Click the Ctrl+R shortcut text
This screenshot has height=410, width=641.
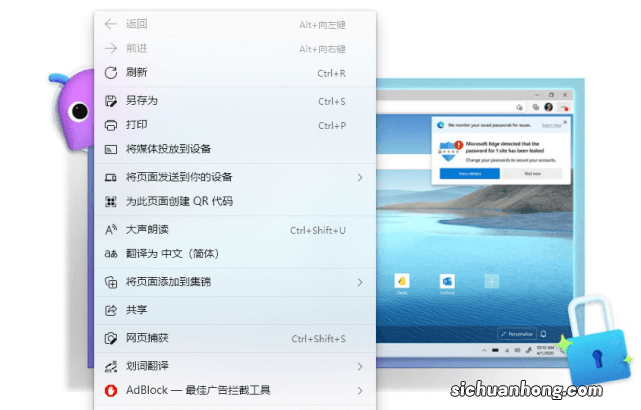click(x=332, y=74)
